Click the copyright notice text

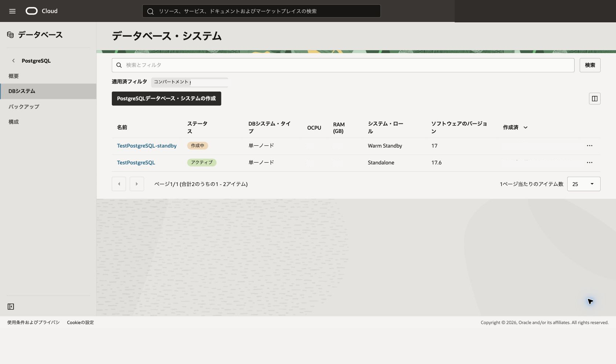544,323
